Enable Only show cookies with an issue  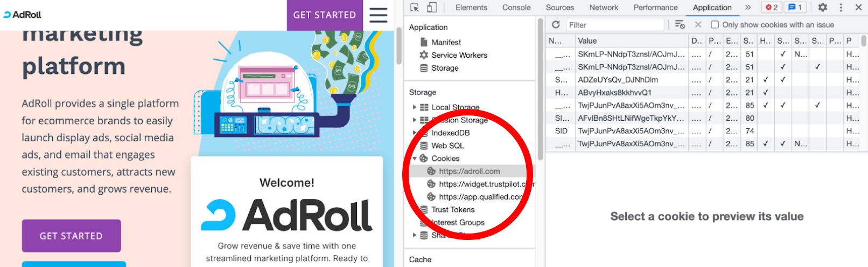(715, 25)
